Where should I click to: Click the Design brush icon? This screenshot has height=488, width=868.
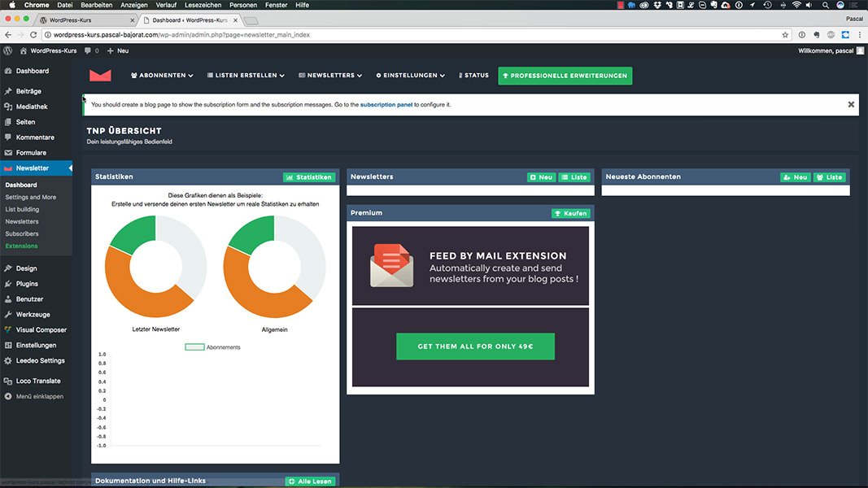(x=8, y=268)
